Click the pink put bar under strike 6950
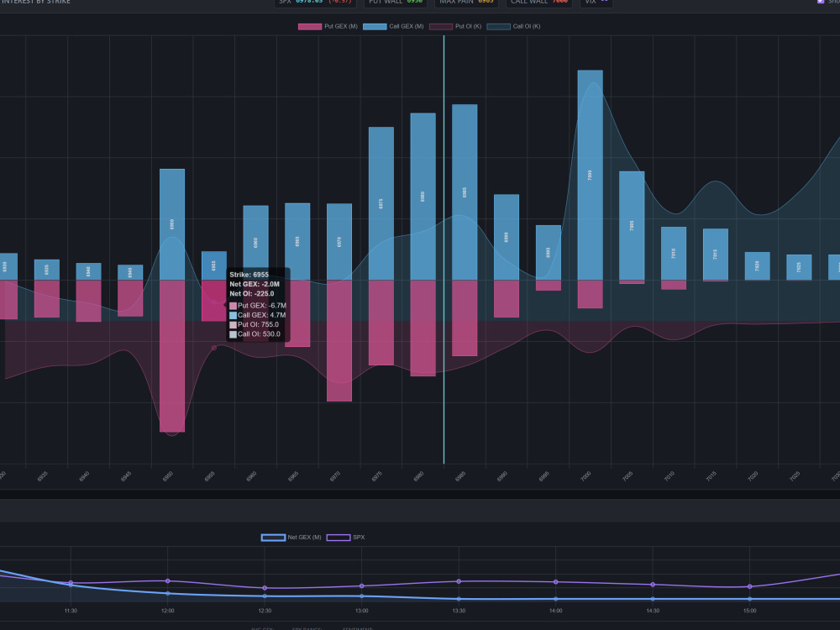840x630 pixels. (x=172, y=355)
